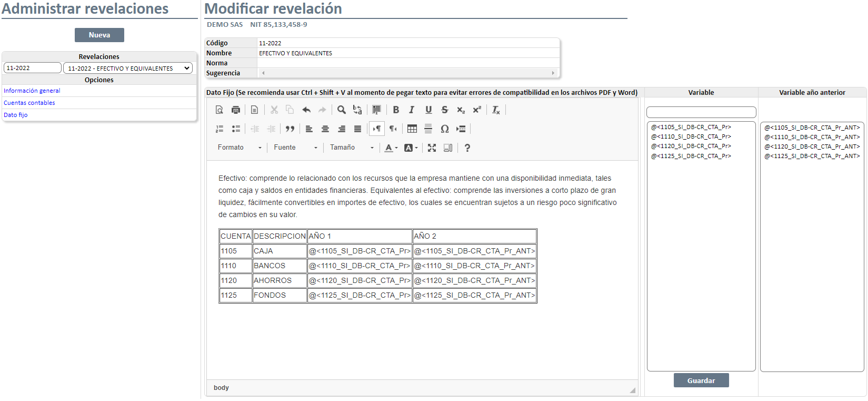Viewport: 868px width, 401px height.
Task: Insert a horizontal line
Action: (428, 129)
